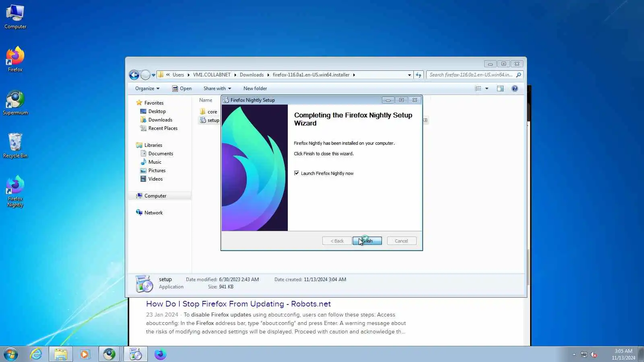Click the Libraries heading in navigation pane

pyautogui.click(x=149, y=145)
